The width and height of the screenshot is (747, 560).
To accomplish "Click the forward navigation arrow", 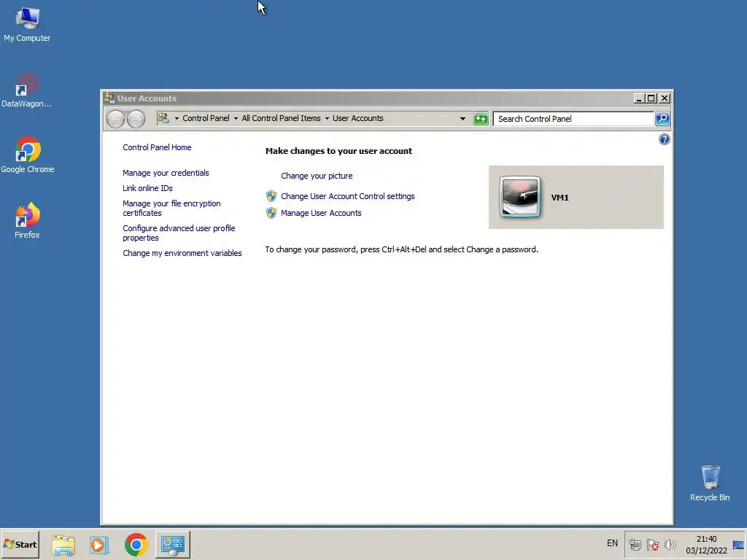I will coord(136,119).
